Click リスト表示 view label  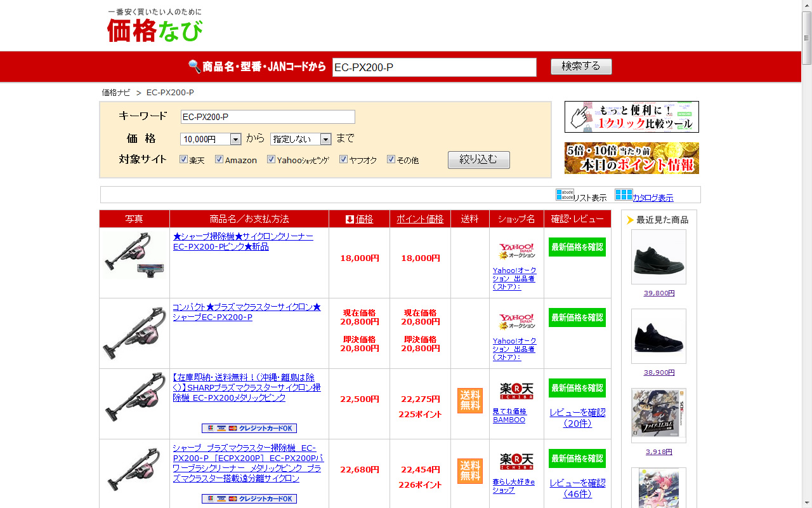[x=590, y=198]
